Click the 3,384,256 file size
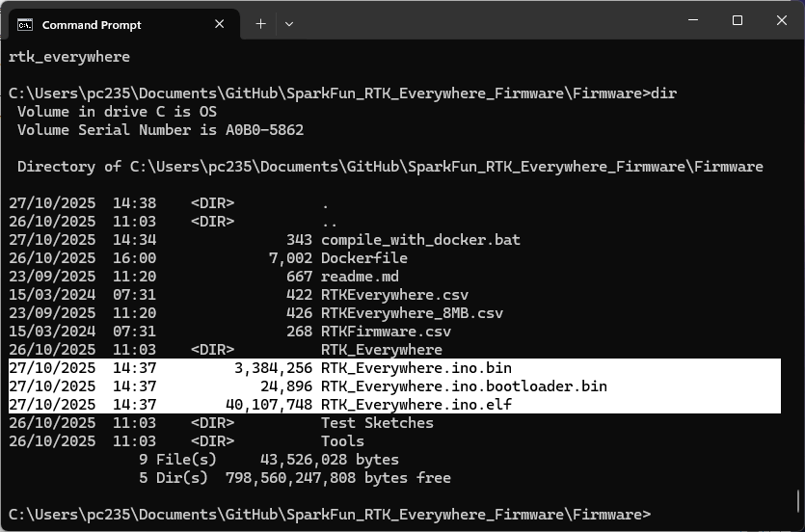 coord(273,368)
